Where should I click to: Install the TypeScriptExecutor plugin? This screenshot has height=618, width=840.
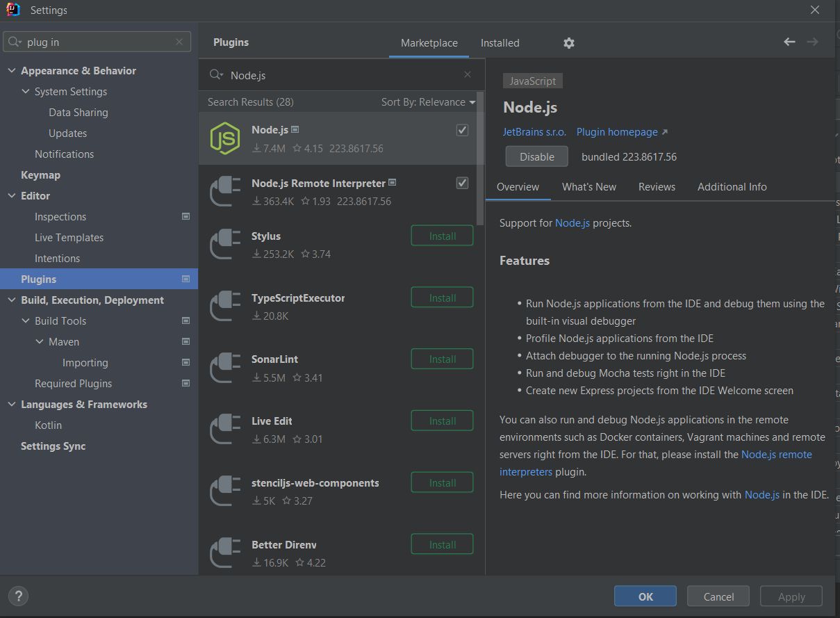pos(443,298)
